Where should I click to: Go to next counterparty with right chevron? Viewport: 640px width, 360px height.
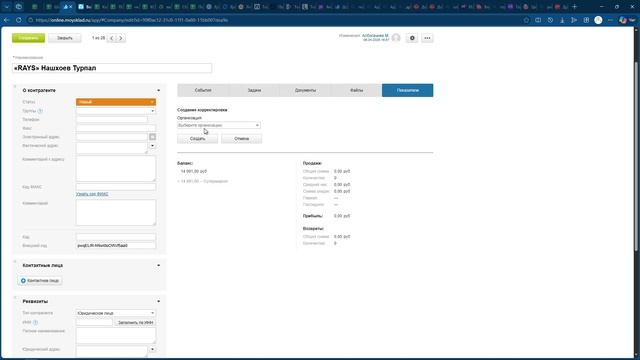(121, 38)
